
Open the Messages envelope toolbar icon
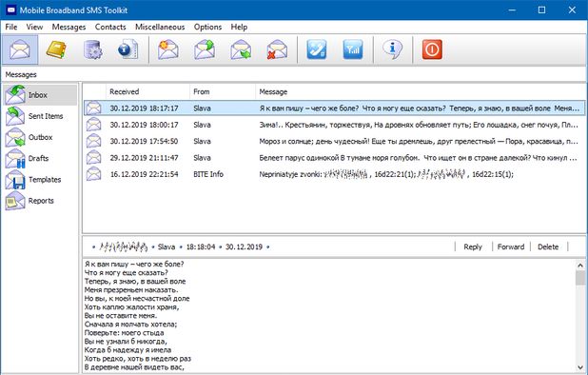pos(20,49)
